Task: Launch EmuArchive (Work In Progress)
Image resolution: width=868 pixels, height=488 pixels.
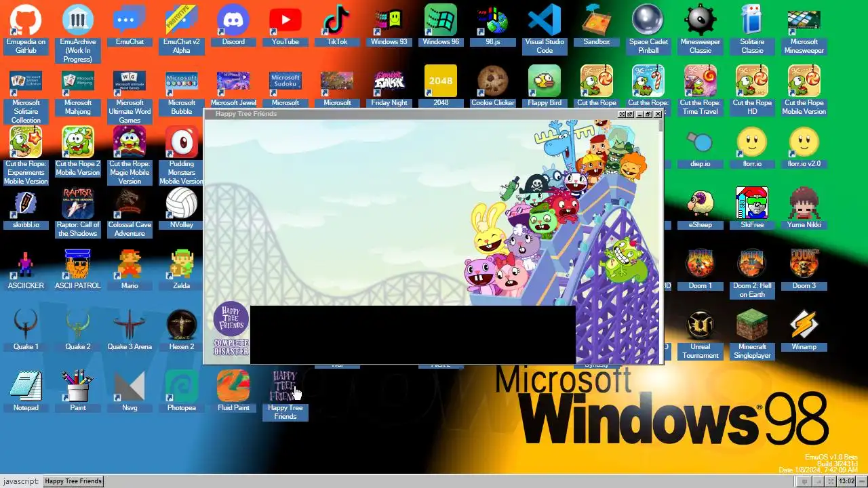Action: pyautogui.click(x=78, y=21)
